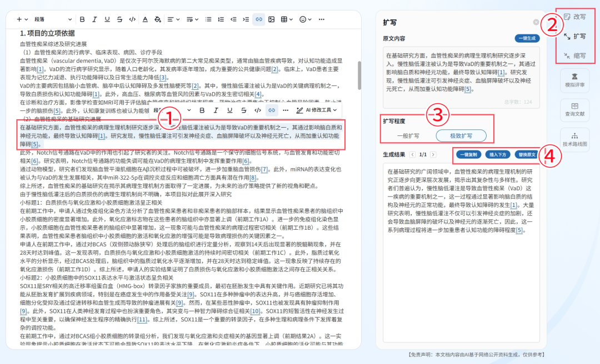This screenshot has width=600, height=364.
Task: Insert a bulleted list
Action: pyautogui.click(x=208, y=19)
